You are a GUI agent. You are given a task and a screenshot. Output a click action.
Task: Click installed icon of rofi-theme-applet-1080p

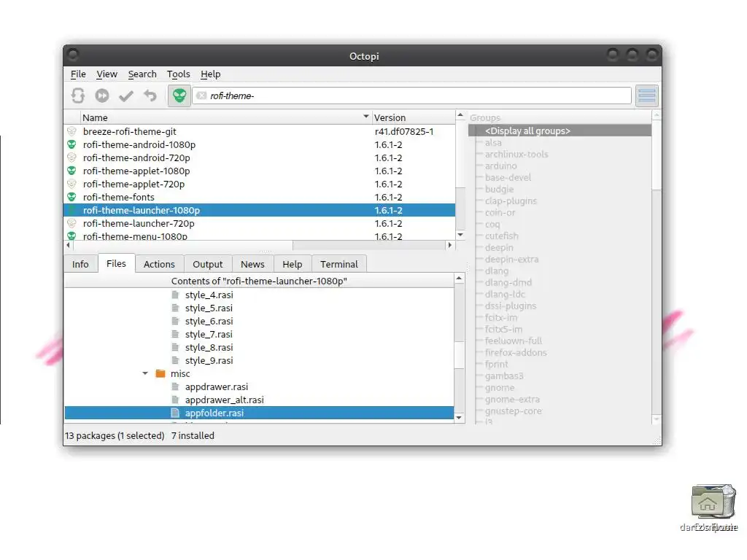click(71, 171)
